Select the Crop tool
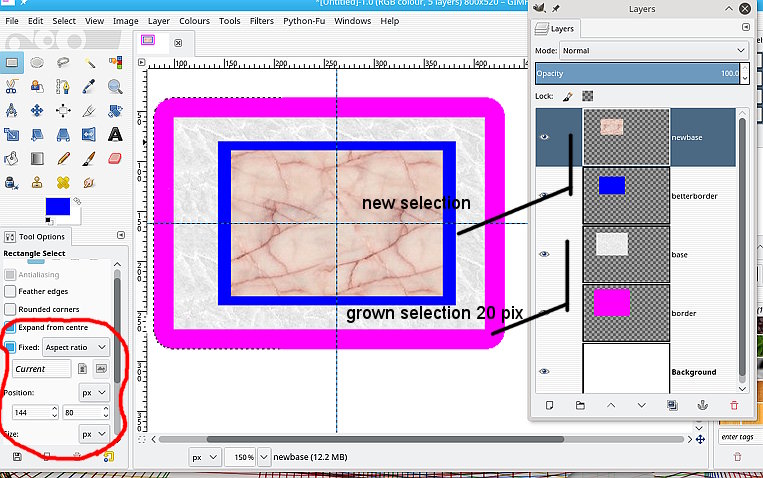Image resolution: width=763 pixels, height=478 pixels. pos(89,110)
